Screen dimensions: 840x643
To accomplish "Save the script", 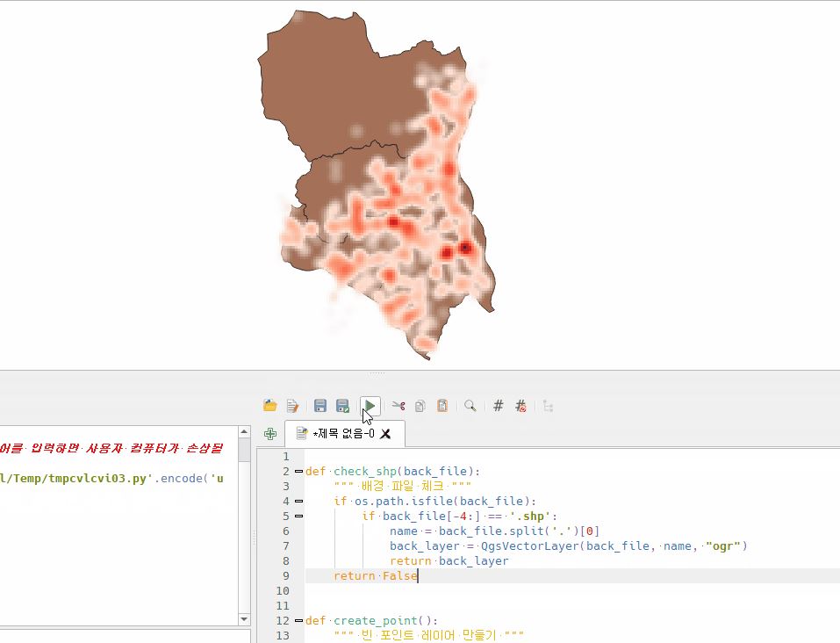I will coord(319,405).
